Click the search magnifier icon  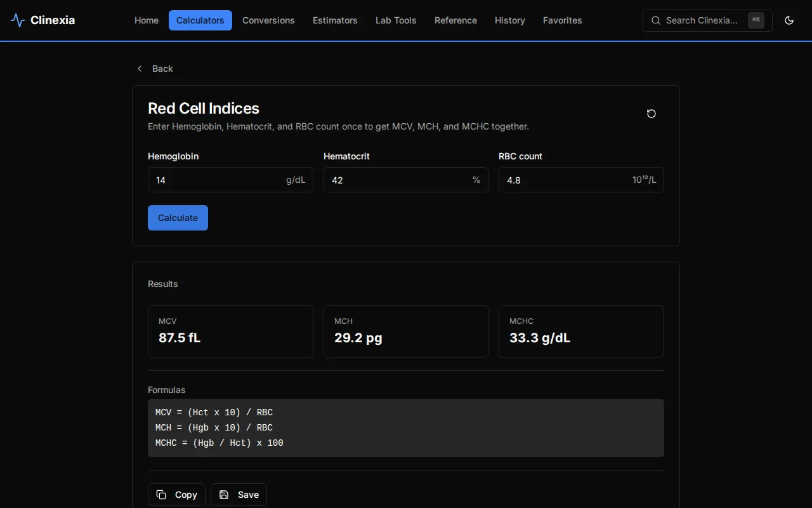656,20
